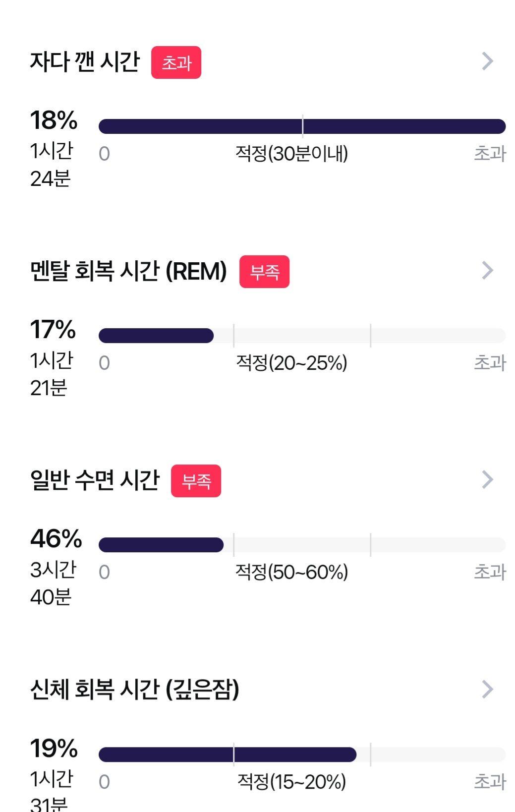
Task: Tap the 부족 badge beside 일반 수면 시간
Action: [x=196, y=481]
